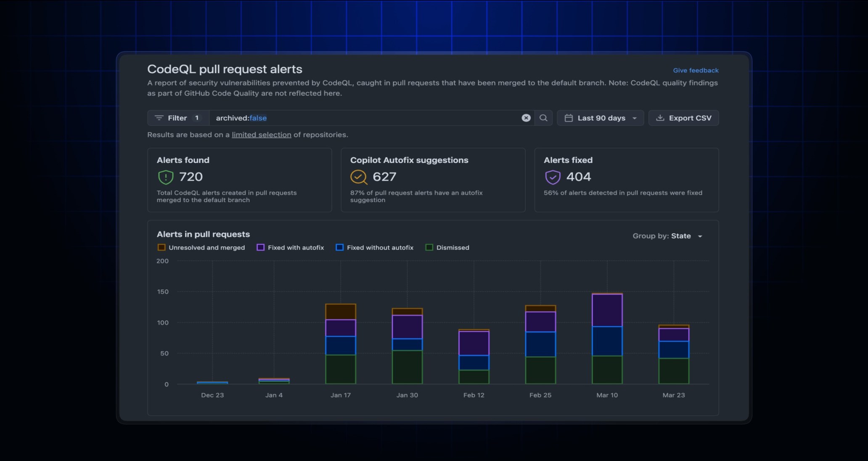
Task: Click the Export CSV button
Action: coord(683,118)
